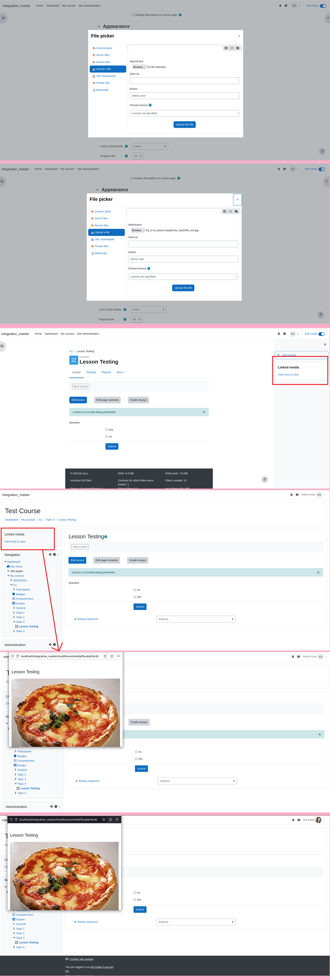Click the 'Log out' link in footer
Viewport: 330px width, 980px height.
tap(108, 967)
